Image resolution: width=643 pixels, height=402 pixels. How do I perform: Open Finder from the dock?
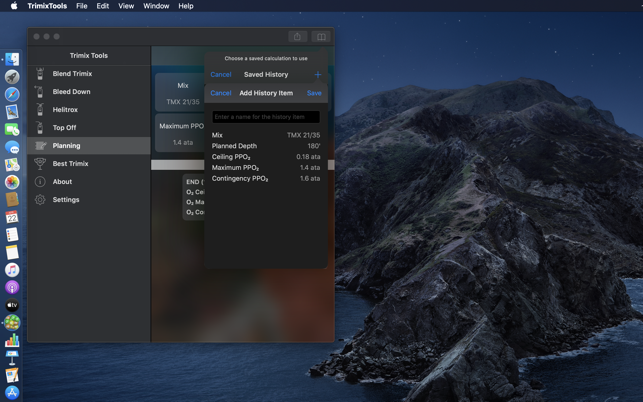12,59
